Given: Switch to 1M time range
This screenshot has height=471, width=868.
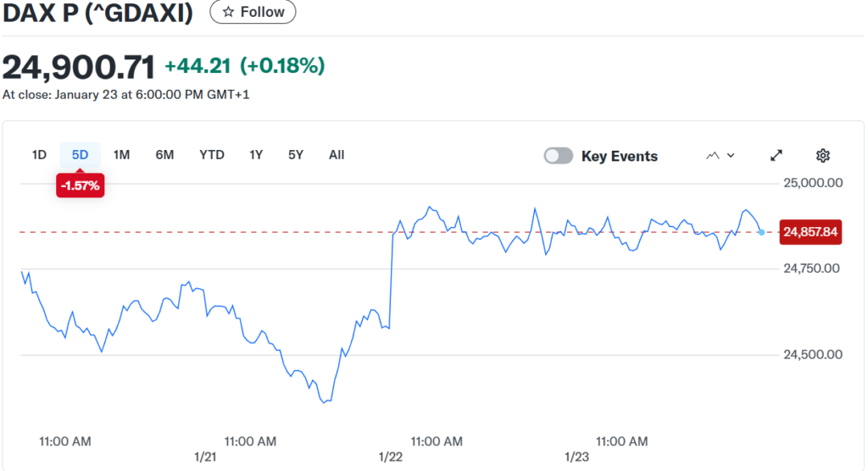Looking at the screenshot, I should pos(121,155).
